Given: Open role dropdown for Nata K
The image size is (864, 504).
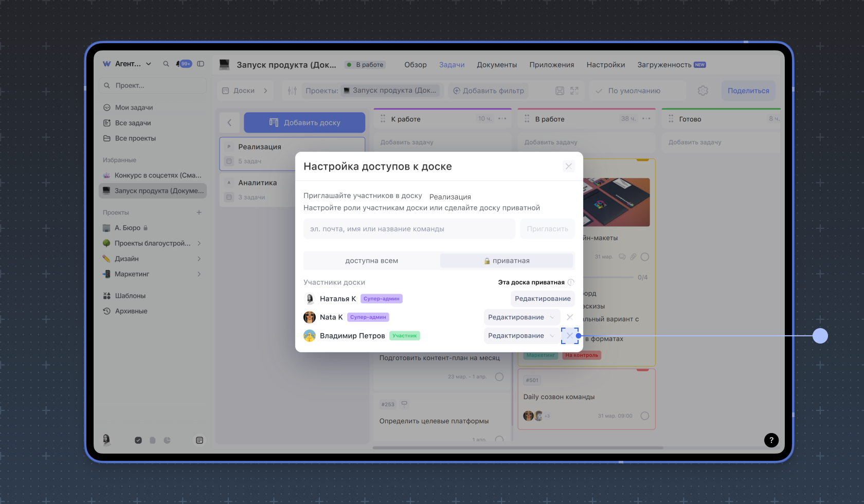Looking at the screenshot, I should [521, 317].
